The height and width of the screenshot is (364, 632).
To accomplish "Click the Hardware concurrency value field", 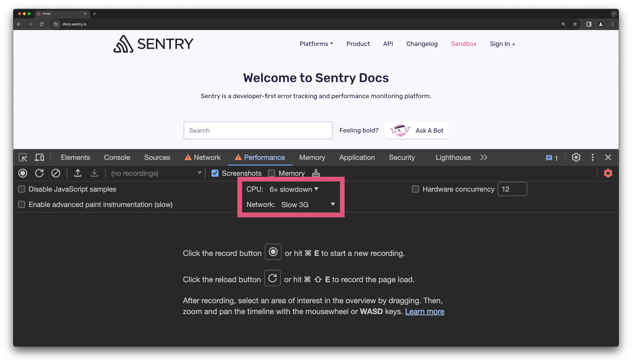I will point(512,189).
